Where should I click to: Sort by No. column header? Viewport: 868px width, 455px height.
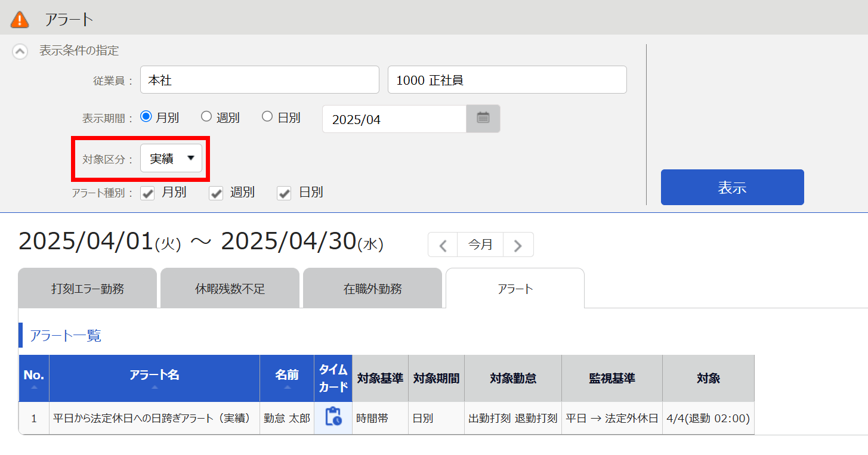(34, 378)
